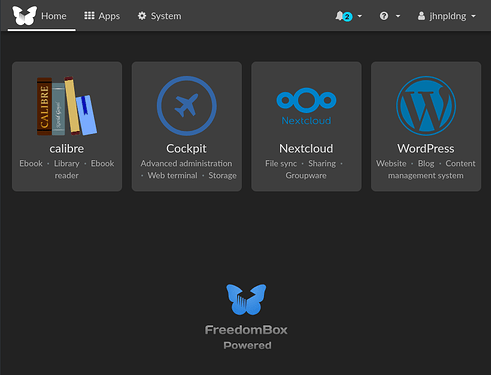Image resolution: width=491 pixels, height=375 pixels.
Task: Click the user profile icon
Action: 421,16
